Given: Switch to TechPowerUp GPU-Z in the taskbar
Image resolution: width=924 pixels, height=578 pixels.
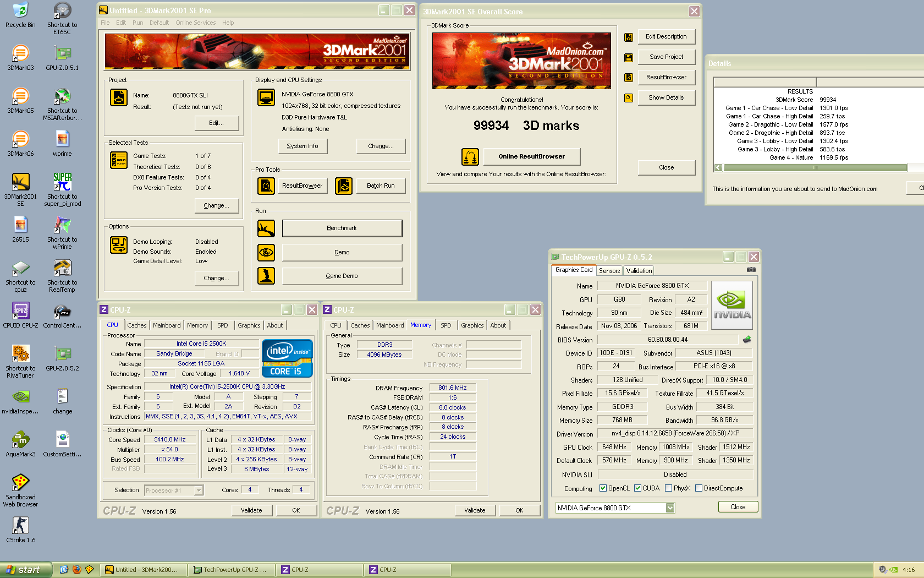Looking at the screenshot, I should [231, 570].
